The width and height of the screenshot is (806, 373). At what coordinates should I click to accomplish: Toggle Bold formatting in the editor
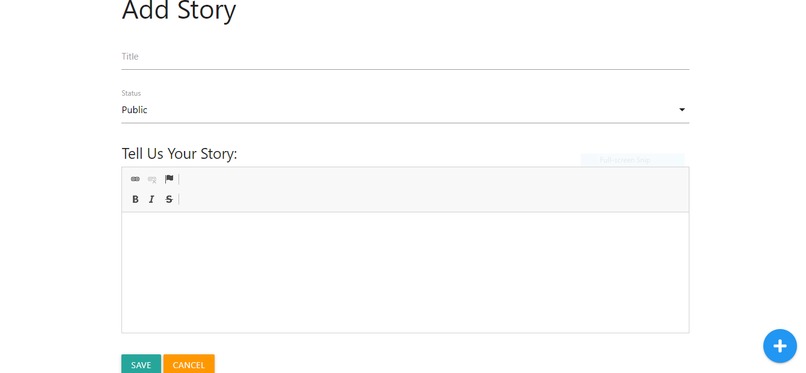(135, 199)
